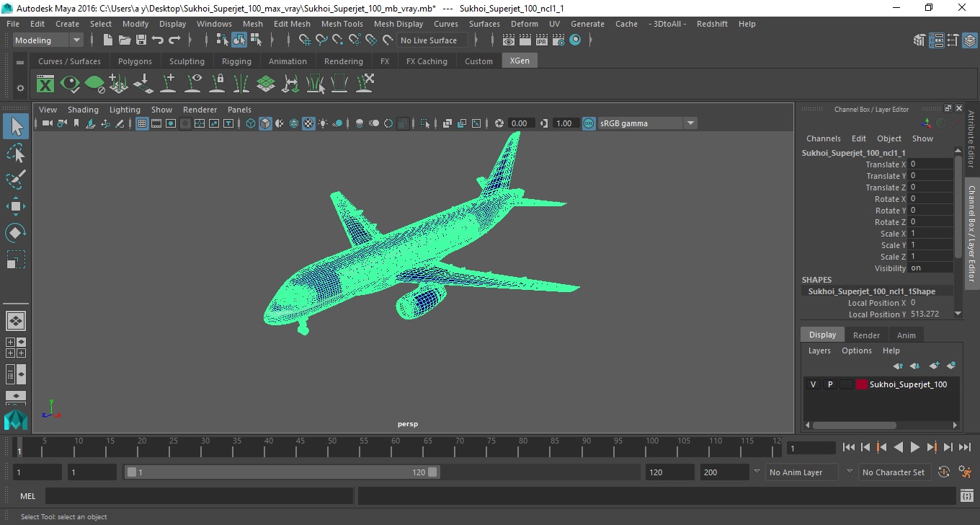Enable Snap to grids magnet icon
This screenshot has height=525, width=980.
click(x=305, y=40)
